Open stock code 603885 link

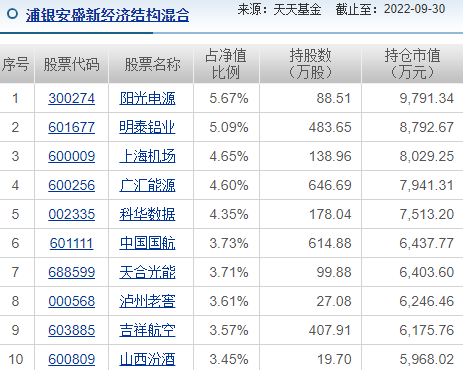(x=72, y=330)
